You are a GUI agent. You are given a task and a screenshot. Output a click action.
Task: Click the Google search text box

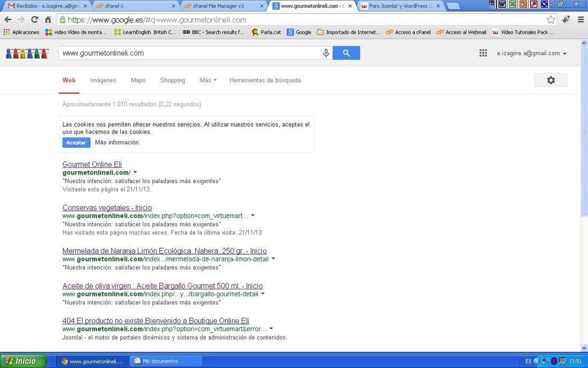click(189, 53)
